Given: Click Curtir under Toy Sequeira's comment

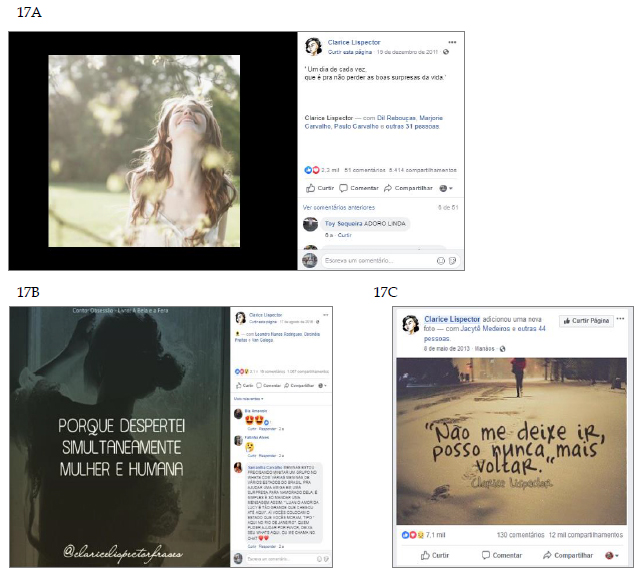Looking at the screenshot, I should click(344, 235).
